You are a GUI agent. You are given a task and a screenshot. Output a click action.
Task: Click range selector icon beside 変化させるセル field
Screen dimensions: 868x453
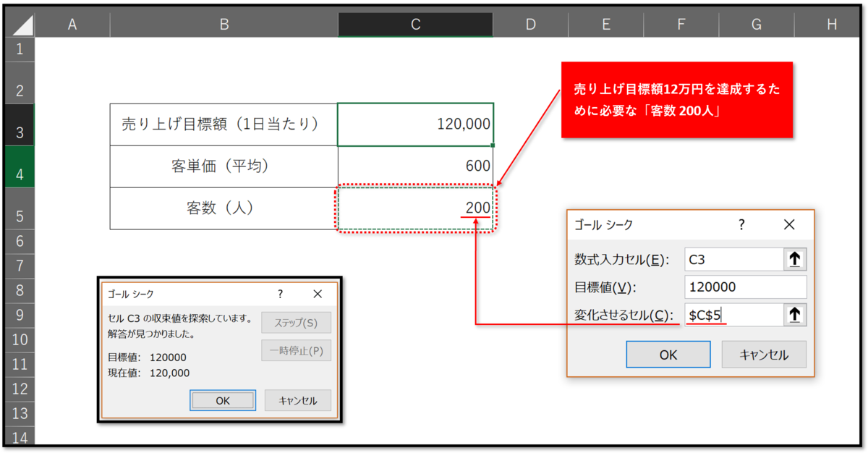click(x=794, y=314)
